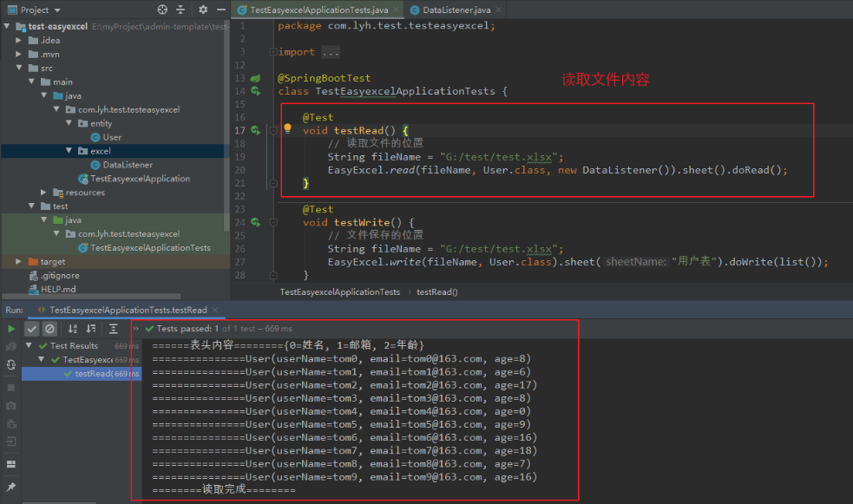
Task: Close the TestEasyexcelApplicationTests.java tab
Action: coord(396,10)
